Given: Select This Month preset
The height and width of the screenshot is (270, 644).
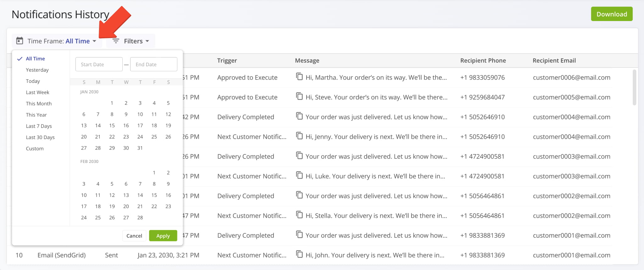Looking at the screenshot, I should [x=39, y=104].
